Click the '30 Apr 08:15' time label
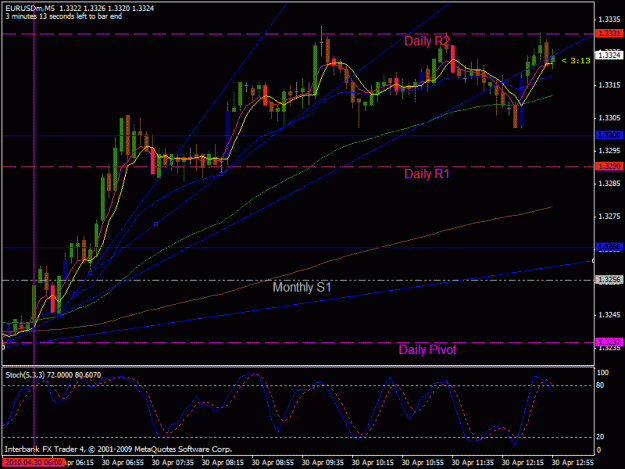625x469 pixels. coord(223,463)
